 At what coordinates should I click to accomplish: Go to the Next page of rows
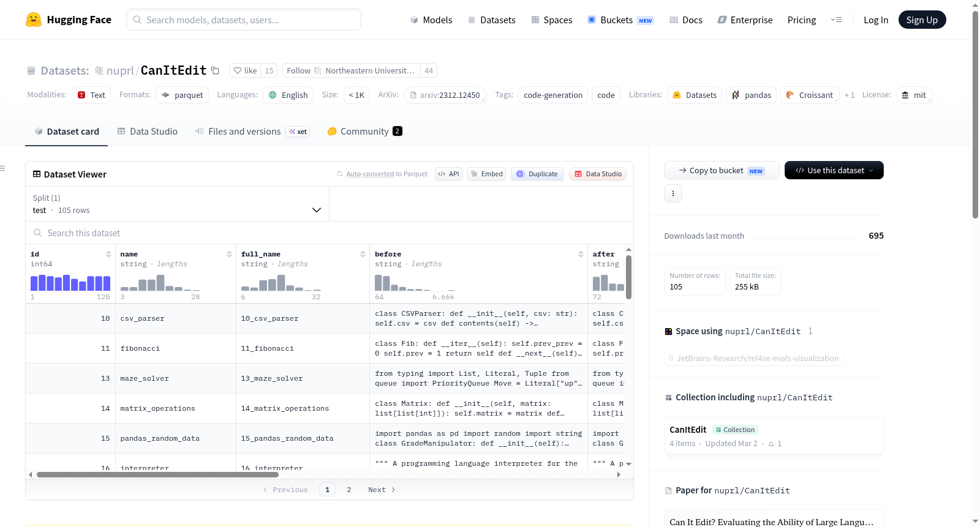tap(382, 490)
